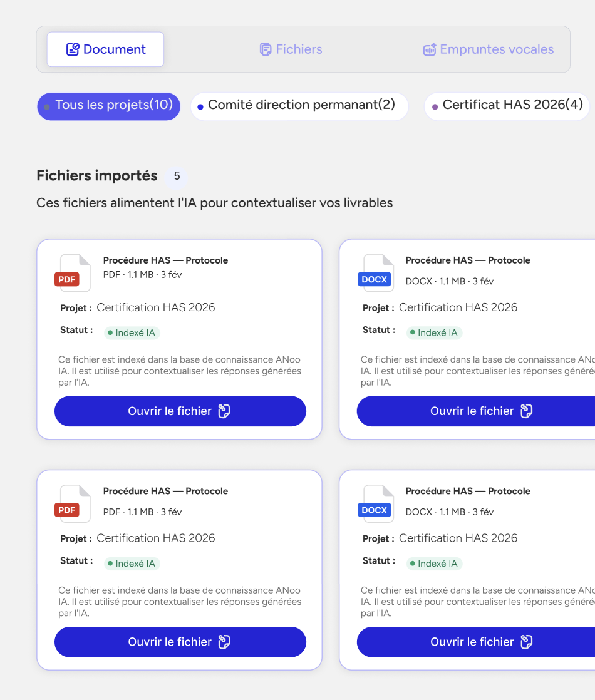Click the purple dot in Certificat HAS chip

point(435,107)
